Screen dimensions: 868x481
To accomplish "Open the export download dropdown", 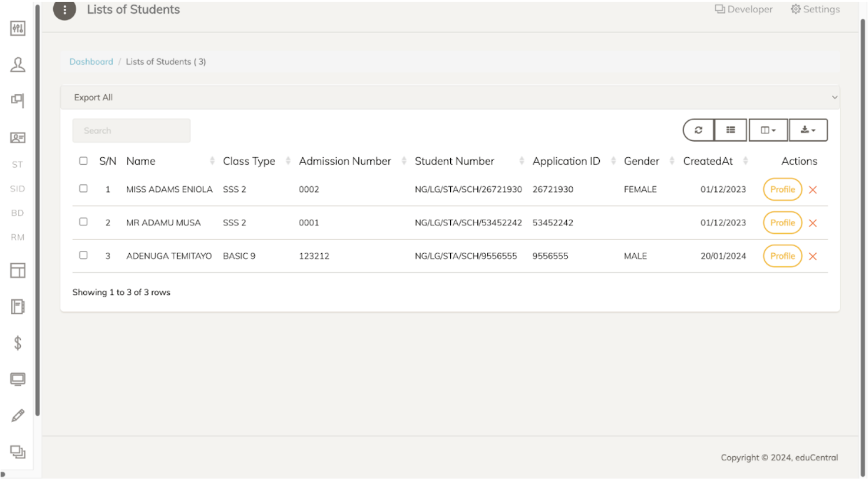I will 808,130.
